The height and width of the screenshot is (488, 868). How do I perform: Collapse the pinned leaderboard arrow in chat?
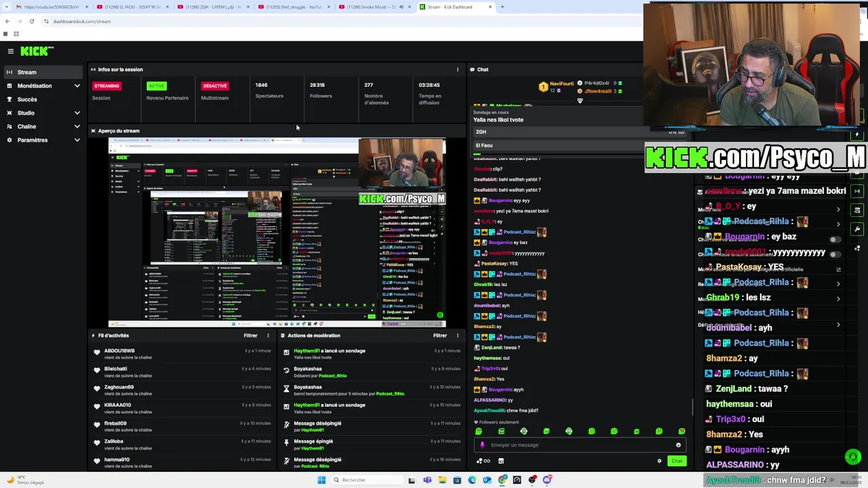click(580, 101)
